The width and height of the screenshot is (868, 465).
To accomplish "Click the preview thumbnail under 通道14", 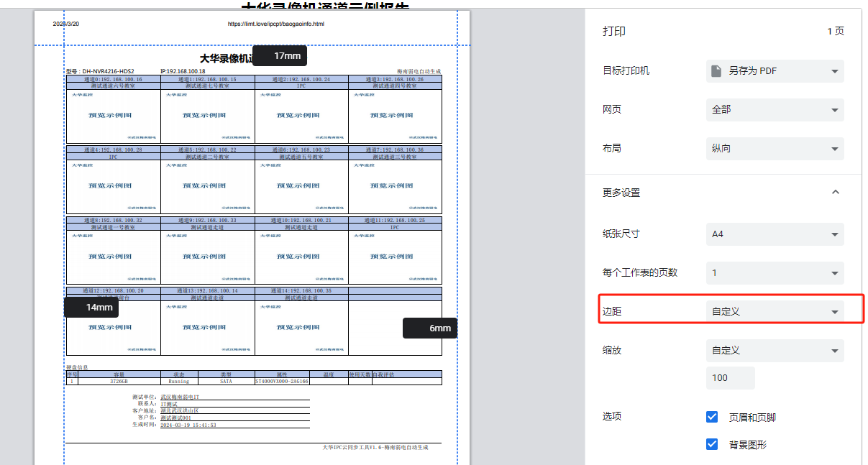I will 301,327.
